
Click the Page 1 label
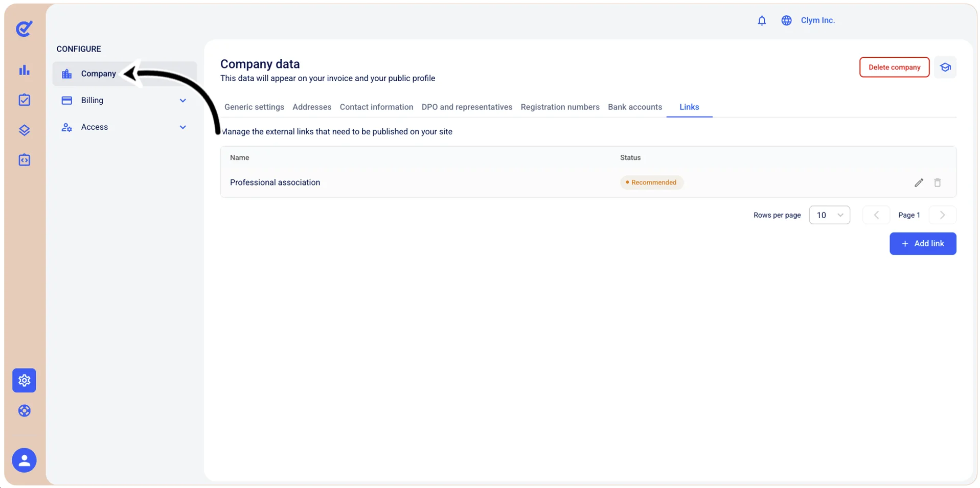[909, 215]
